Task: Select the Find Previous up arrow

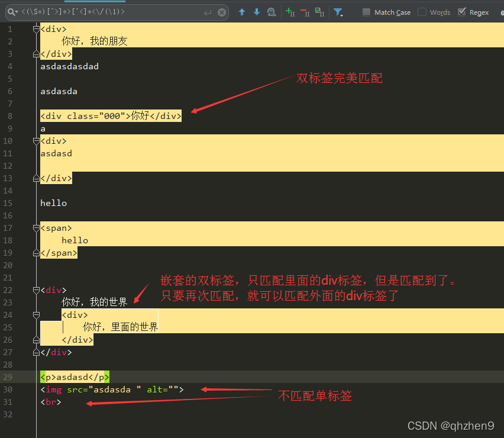Action: [243, 12]
